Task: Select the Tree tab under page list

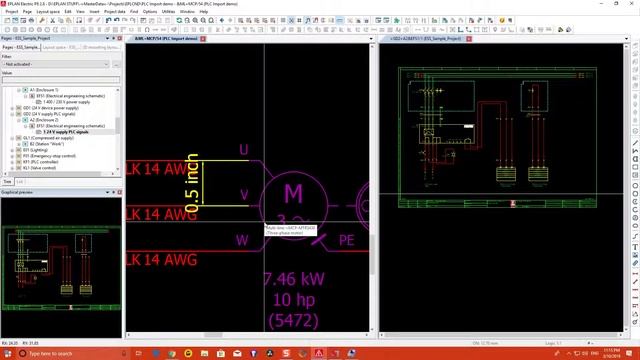Action: pos(7,182)
